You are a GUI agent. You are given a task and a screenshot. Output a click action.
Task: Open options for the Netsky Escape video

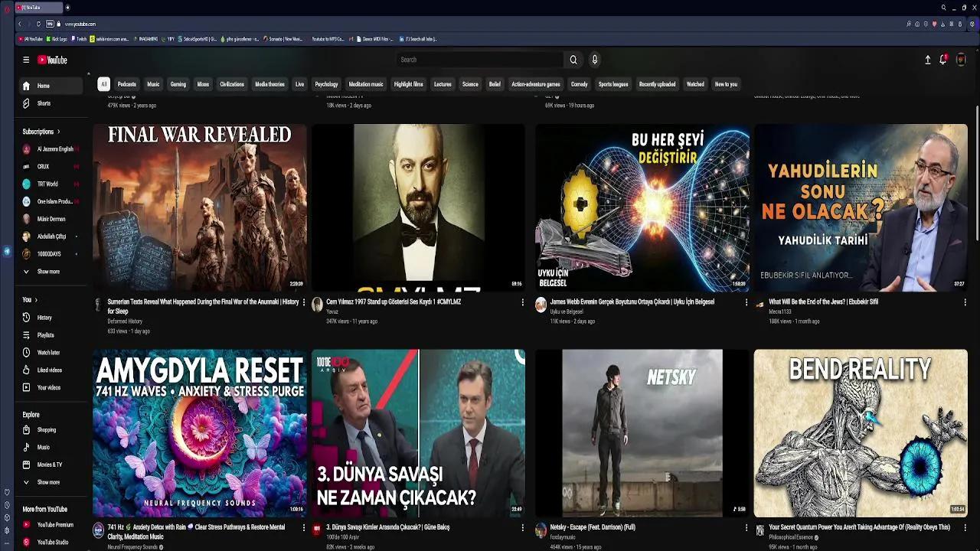(x=746, y=527)
